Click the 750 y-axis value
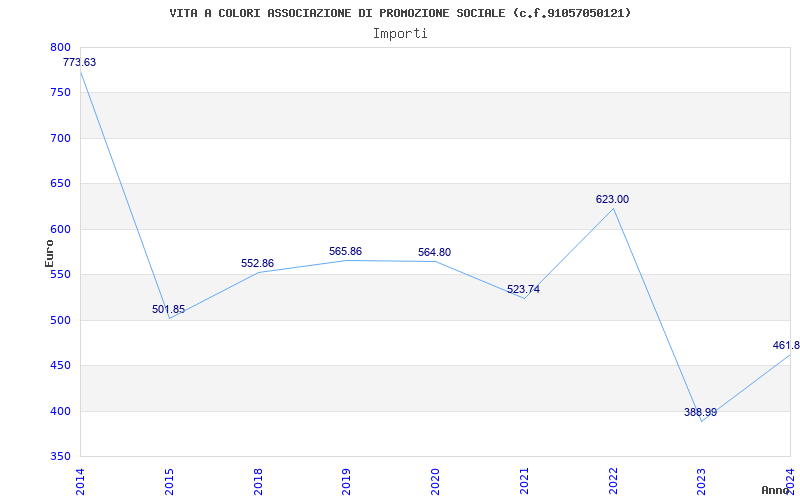 click(x=60, y=93)
